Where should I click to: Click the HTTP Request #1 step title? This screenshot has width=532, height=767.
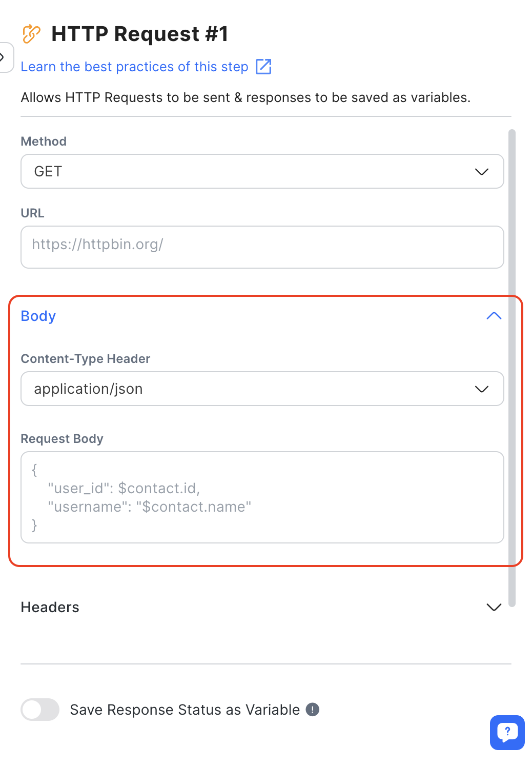139,34
